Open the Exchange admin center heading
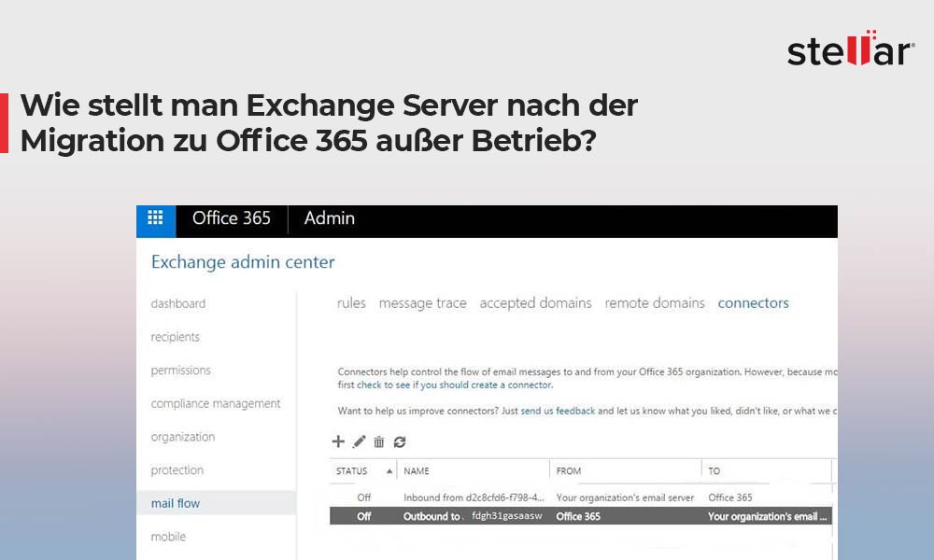Viewport: 934px width, 560px height. [x=243, y=262]
